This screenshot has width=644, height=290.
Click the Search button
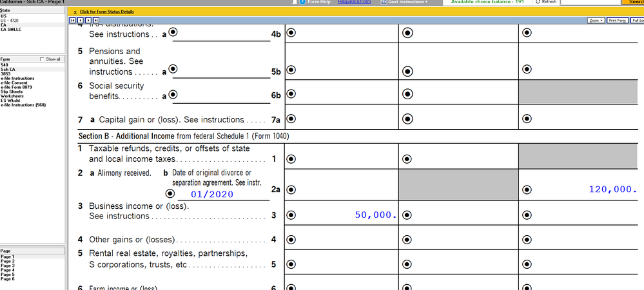coord(633,2)
